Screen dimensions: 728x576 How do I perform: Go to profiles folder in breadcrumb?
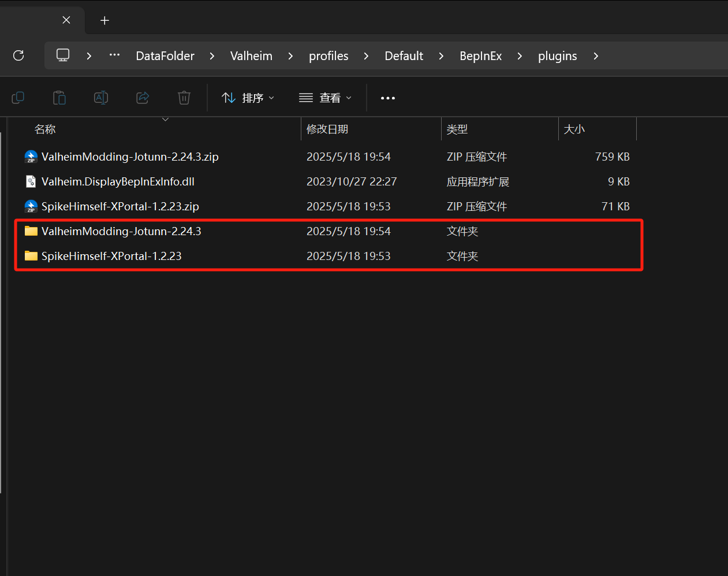coord(328,56)
